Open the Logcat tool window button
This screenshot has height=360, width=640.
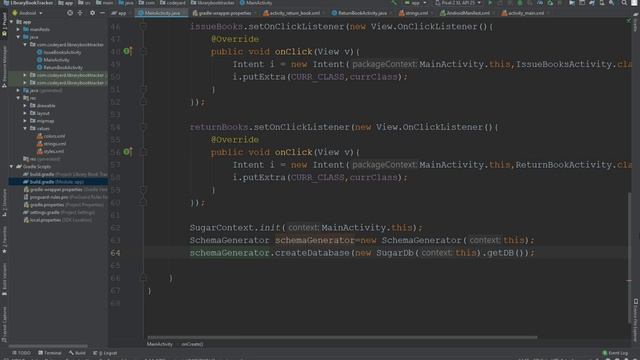[x=105, y=353]
